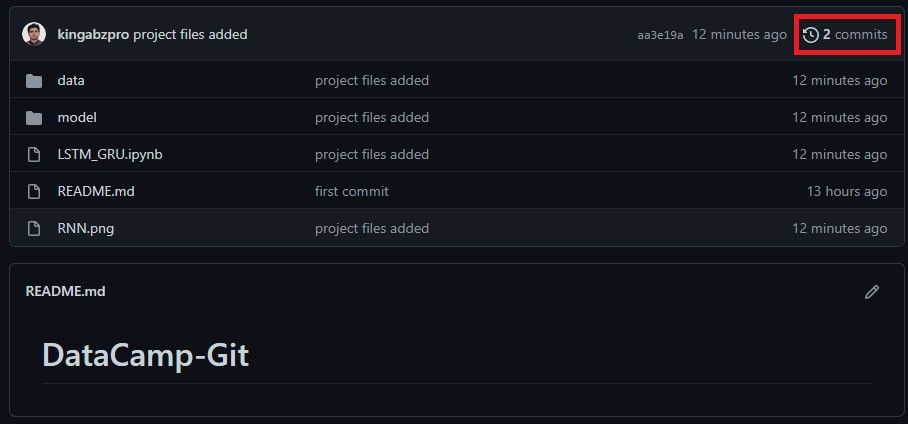Open the RNN.png image file
Screen dimensions: 908x424
[x=86, y=229]
